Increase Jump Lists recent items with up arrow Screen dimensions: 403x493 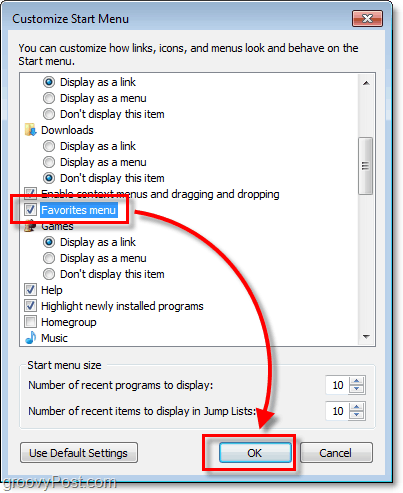357,407
